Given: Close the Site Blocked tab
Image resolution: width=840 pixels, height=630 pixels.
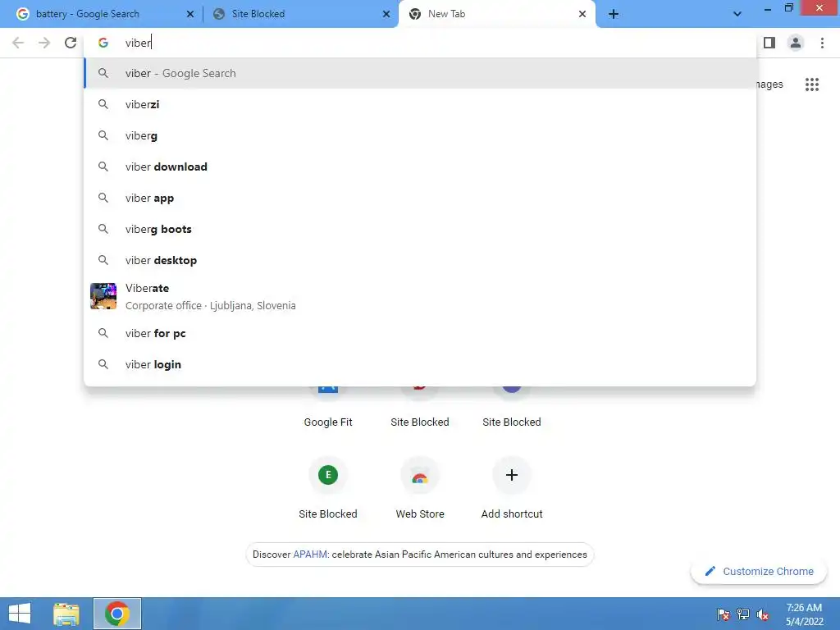Looking at the screenshot, I should pos(386,14).
